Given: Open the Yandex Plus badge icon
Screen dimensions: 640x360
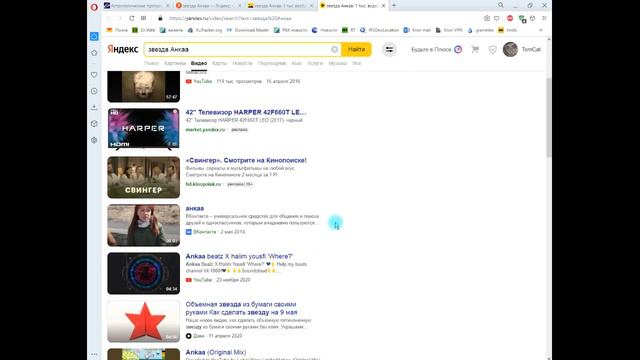Looking at the screenshot, I should [458, 49].
